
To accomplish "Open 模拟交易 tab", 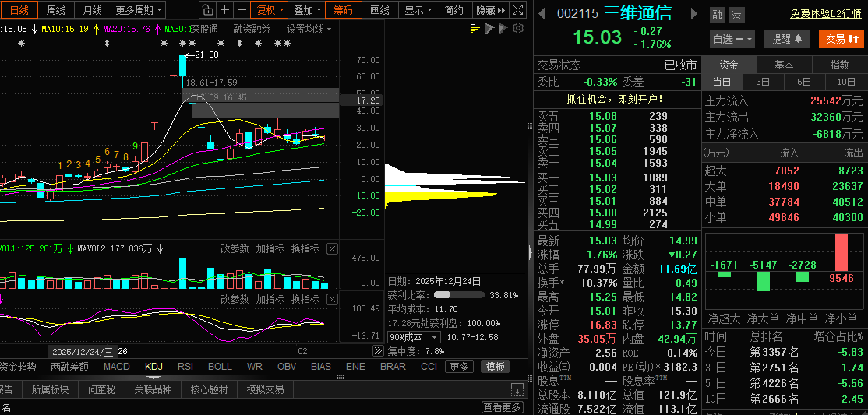I will point(266,389).
